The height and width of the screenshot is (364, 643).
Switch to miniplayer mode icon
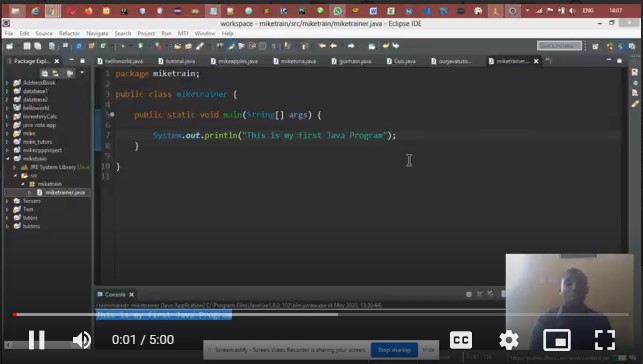(556, 340)
